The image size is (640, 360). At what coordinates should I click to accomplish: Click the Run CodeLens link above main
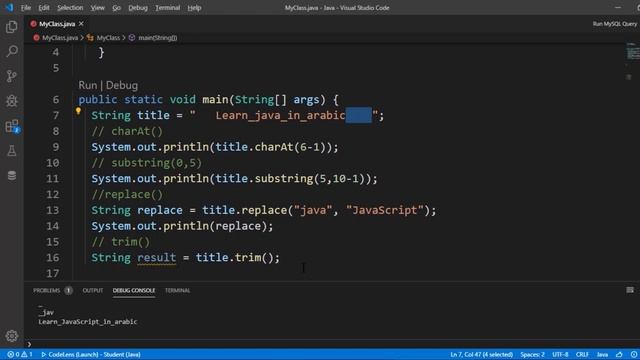[x=88, y=85]
